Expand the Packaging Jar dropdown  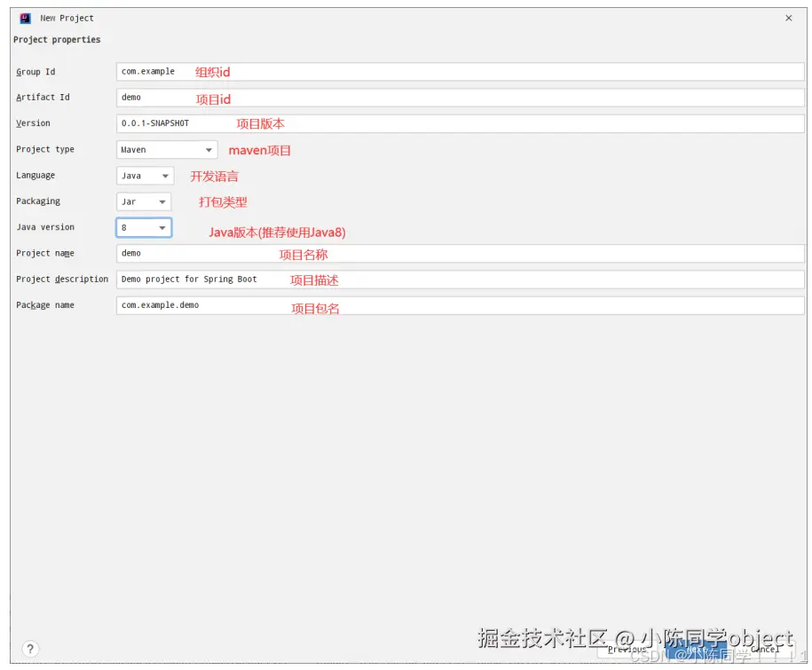[144, 201]
